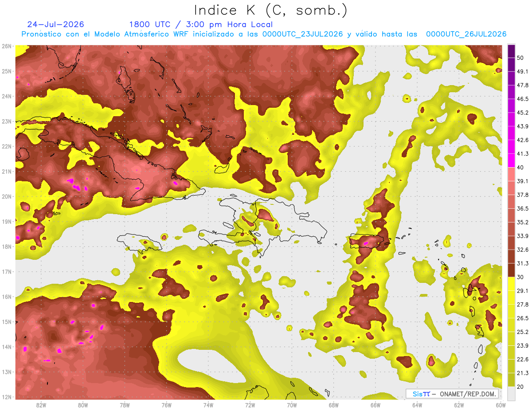Click the longitude axis label '64W'

417,405
